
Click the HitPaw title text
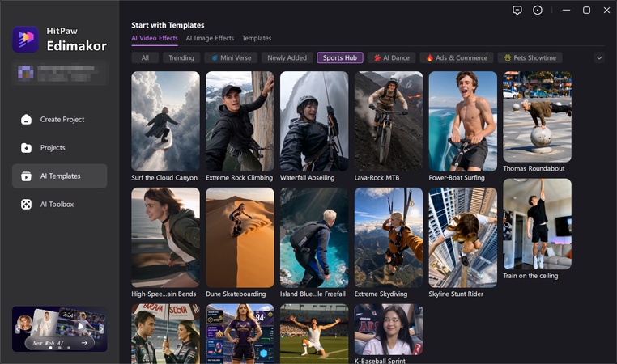62,31
